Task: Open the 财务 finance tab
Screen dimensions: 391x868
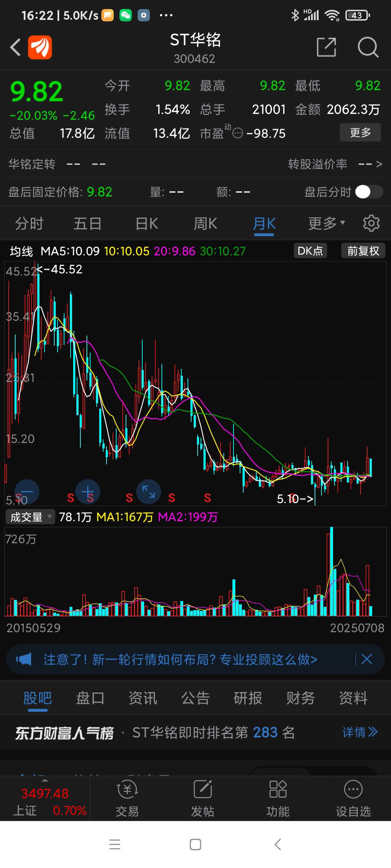Action: click(x=300, y=698)
